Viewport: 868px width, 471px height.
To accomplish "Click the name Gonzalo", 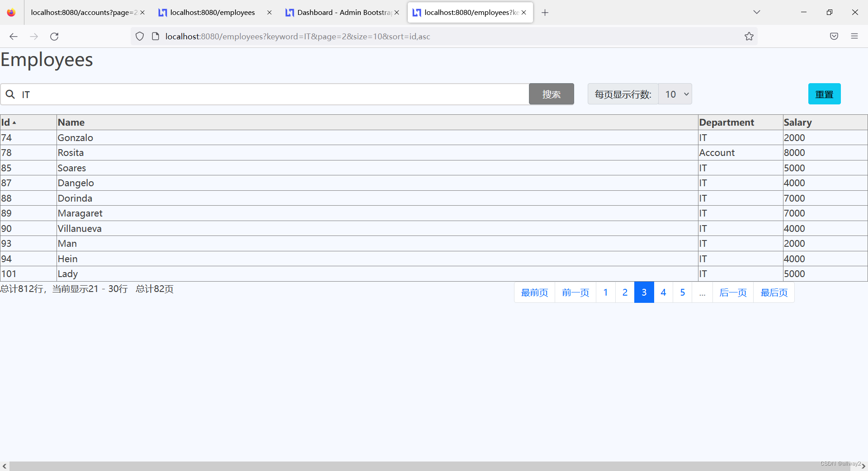I will tap(75, 138).
